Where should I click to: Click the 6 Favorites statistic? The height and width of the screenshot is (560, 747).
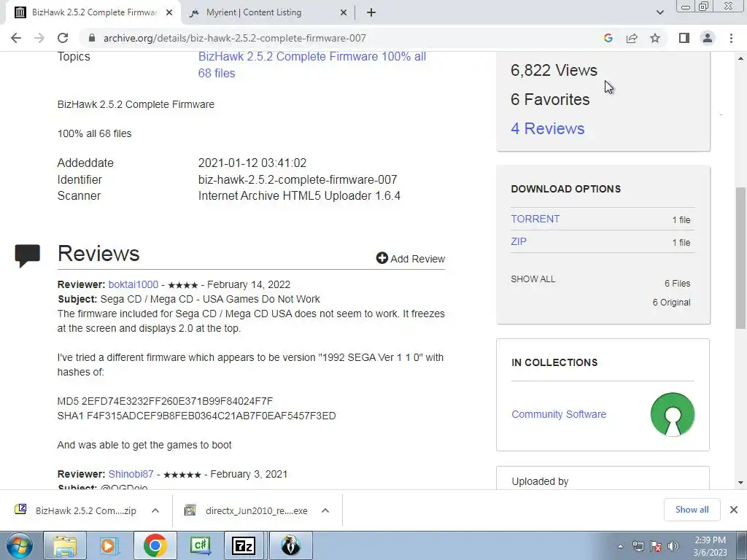550,99
